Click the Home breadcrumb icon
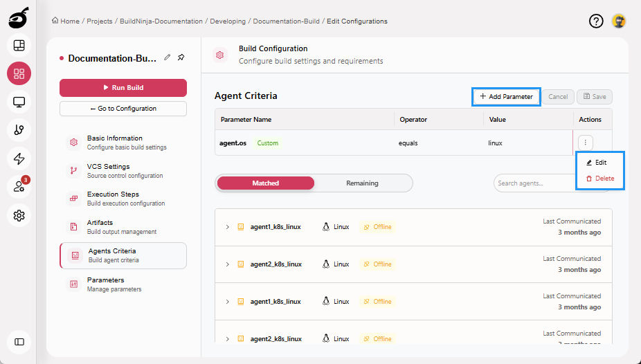Screen dimensions: 641x364 pos(55,21)
